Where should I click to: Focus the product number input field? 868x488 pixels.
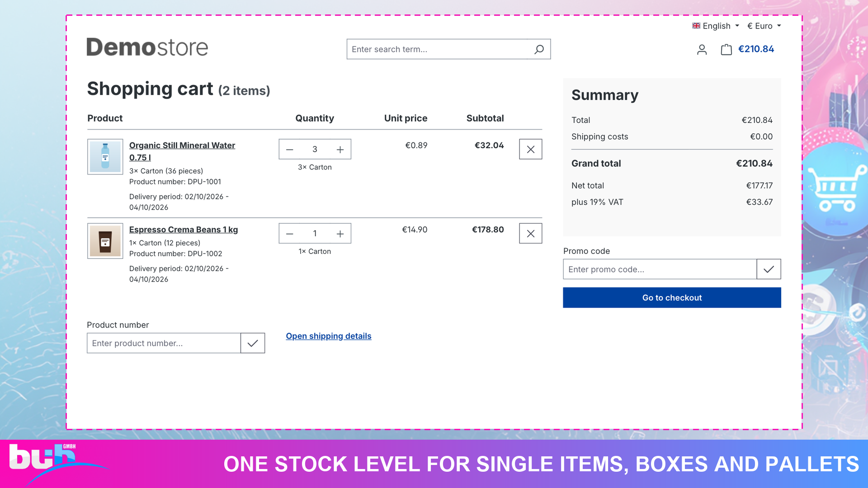click(164, 343)
